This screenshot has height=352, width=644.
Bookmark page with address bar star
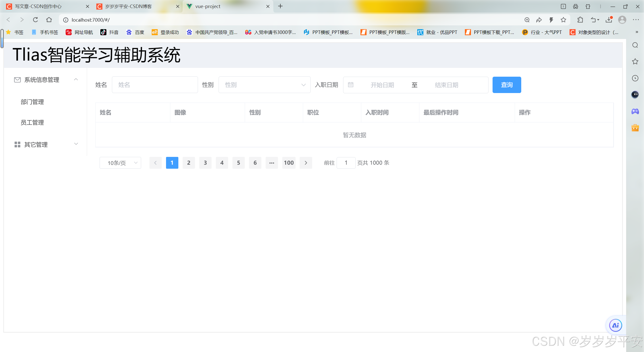563,20
